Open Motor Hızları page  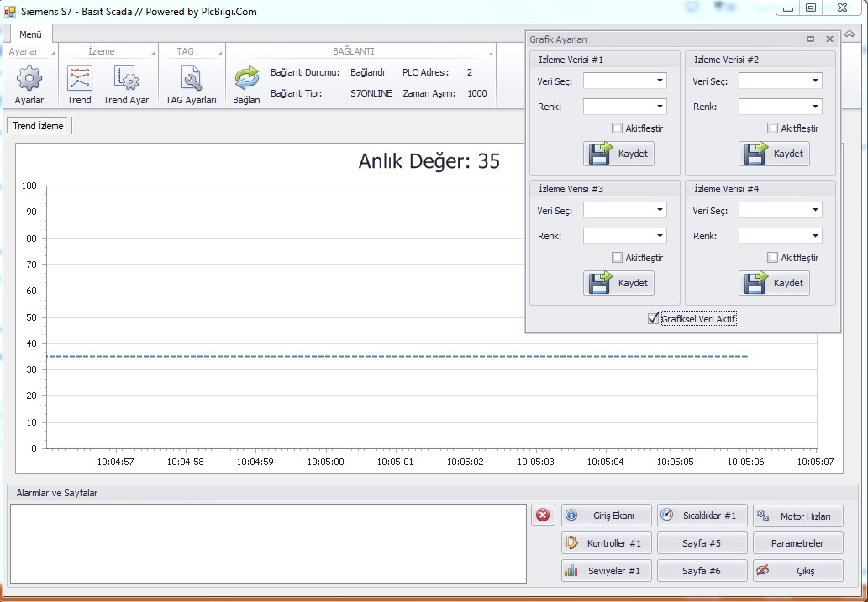point(797,516)
